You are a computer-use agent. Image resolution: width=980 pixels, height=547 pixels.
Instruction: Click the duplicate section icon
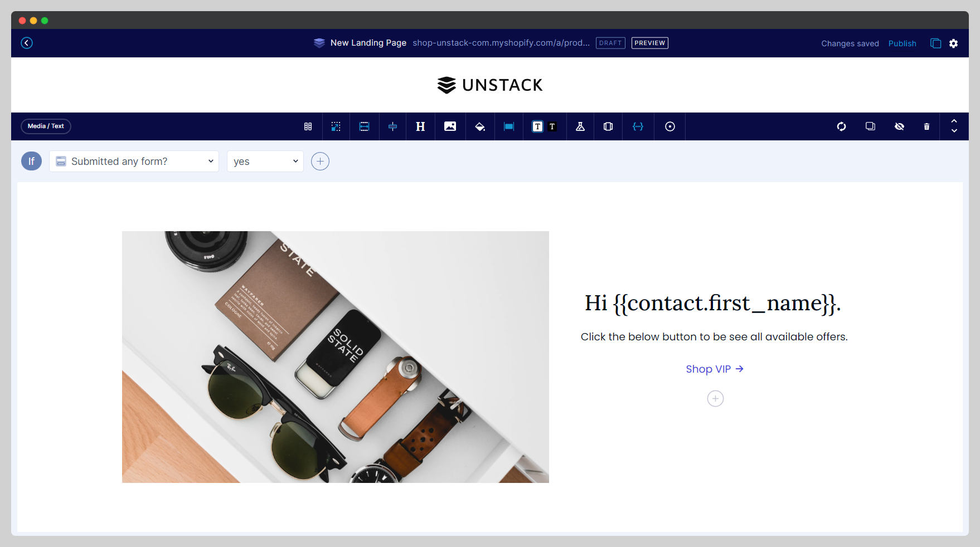pos(870,126)
